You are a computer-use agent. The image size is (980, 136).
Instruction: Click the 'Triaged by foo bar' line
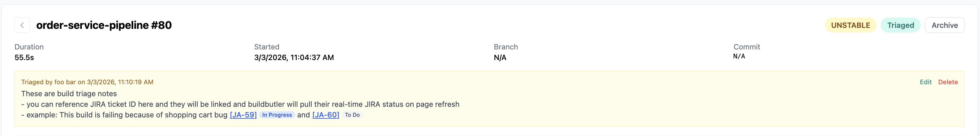click(x=87, y=82)
